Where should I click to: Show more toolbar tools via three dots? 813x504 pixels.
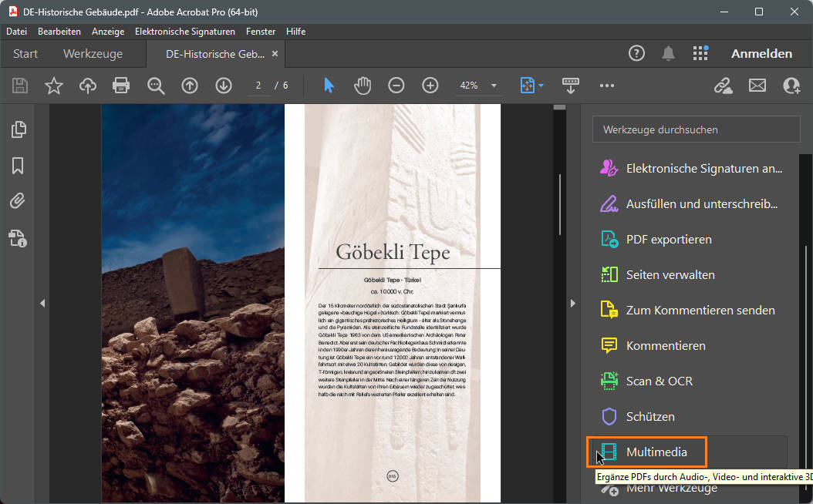(x=606, y=86)
